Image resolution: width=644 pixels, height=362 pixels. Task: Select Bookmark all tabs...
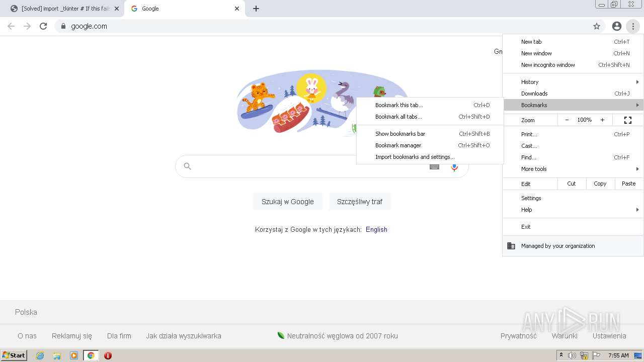(430, 117)
